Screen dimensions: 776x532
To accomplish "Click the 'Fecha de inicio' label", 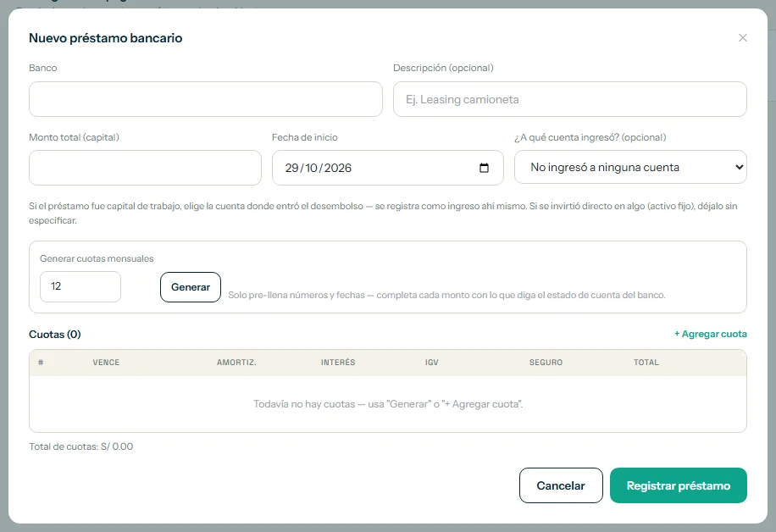I will (305, 137).
